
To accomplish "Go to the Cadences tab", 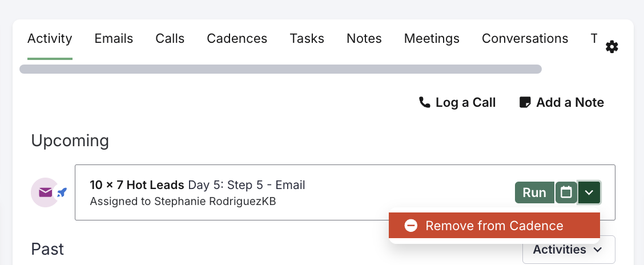I will coord(237,39).
